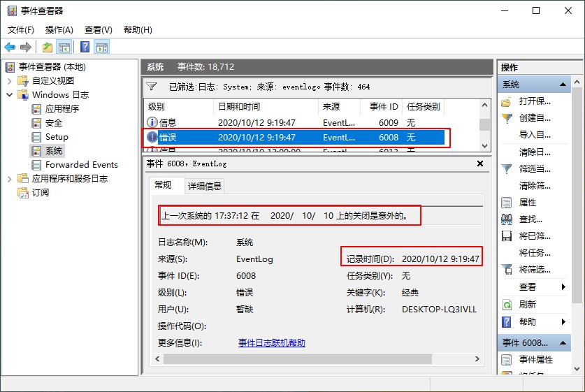Select 事件查看器 (本地) root node

coord(52,67)
